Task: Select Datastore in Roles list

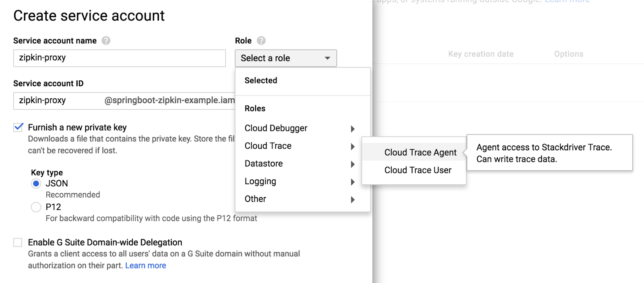Action: (264, 164)
